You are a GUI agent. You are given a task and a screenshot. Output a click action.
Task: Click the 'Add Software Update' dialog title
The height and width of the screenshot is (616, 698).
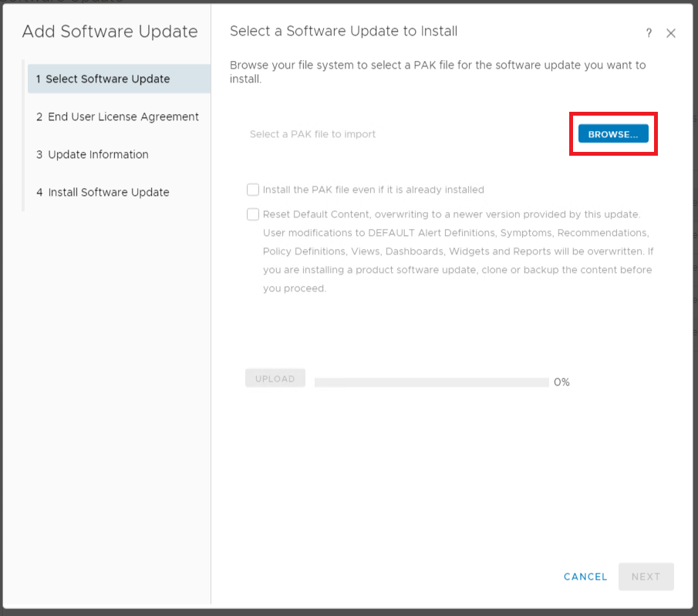(x=110, y=32)
